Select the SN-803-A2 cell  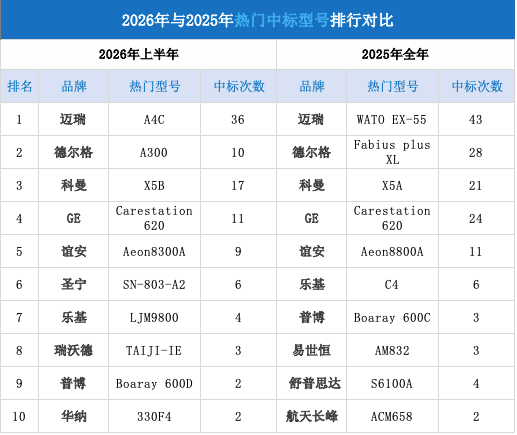154,284
